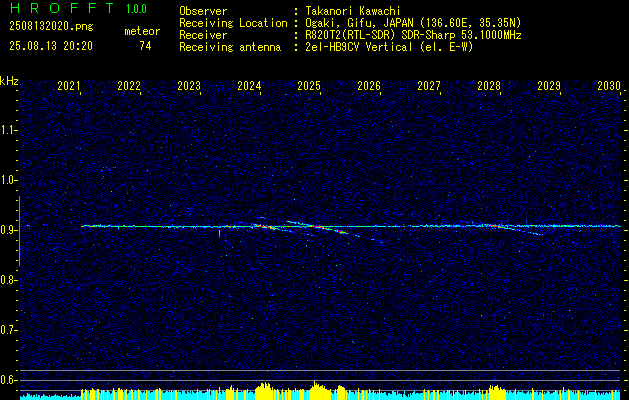
Task: Click the 2022 time axis label
Action: 129,85
